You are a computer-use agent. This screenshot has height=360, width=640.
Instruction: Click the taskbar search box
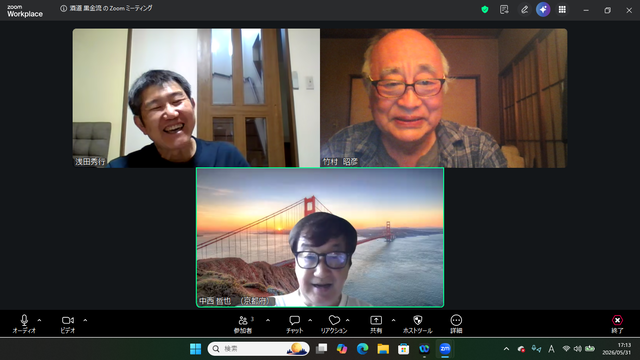258,349
